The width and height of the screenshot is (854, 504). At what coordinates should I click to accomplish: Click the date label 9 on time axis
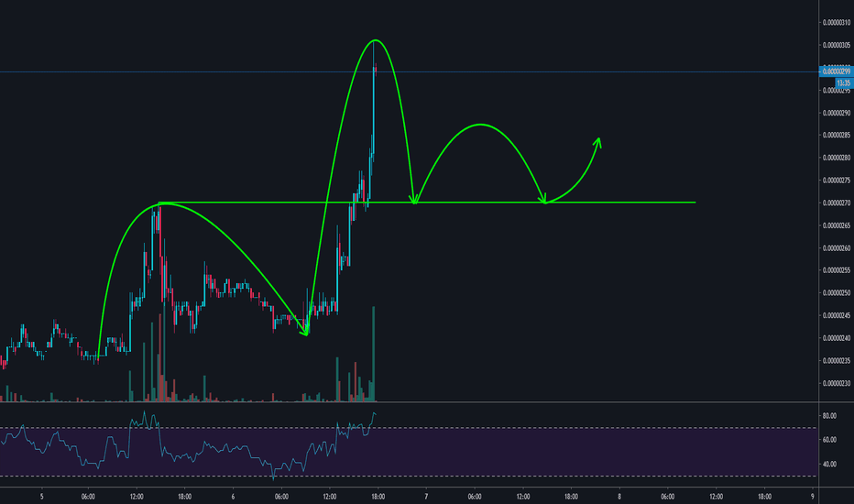click(812, 497)
